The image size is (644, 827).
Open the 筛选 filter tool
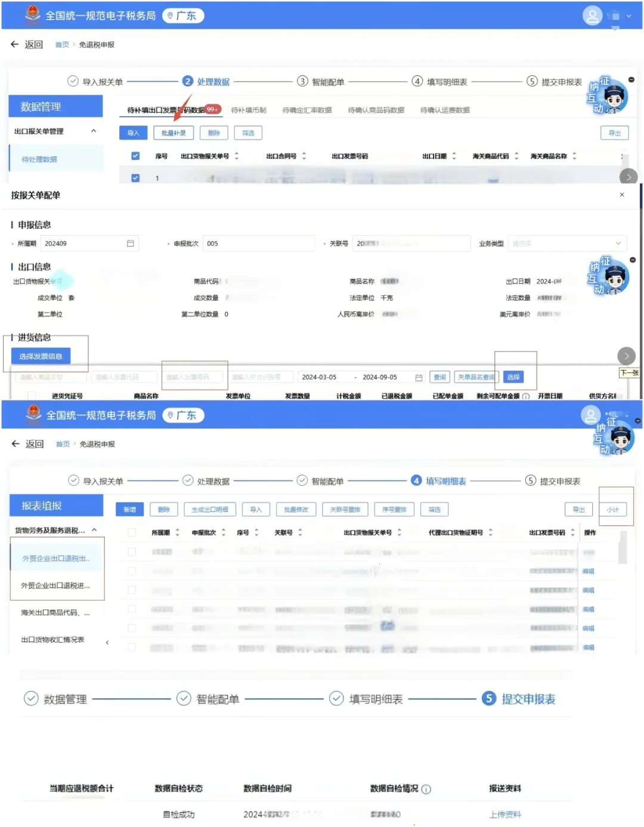click(249, 132)
